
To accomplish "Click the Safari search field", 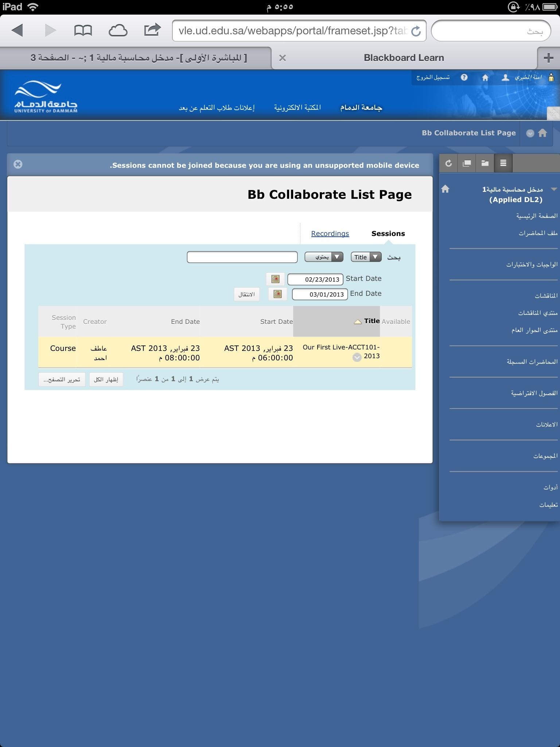I will pos(491,31).
